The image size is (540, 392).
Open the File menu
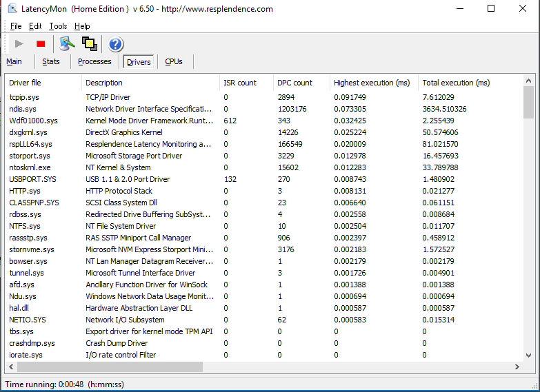tap(16, 26)
